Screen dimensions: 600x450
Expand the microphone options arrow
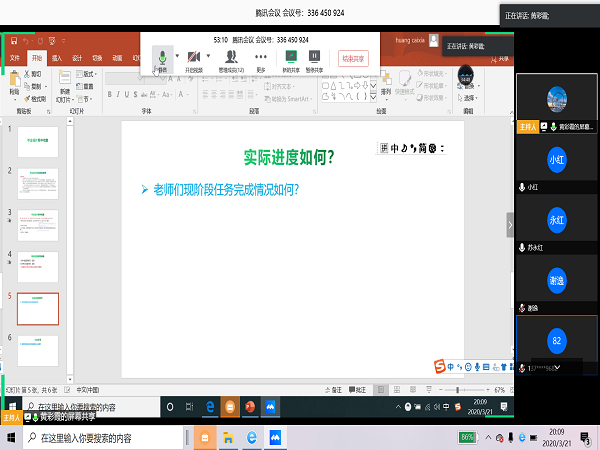click(x=177, y=56)
